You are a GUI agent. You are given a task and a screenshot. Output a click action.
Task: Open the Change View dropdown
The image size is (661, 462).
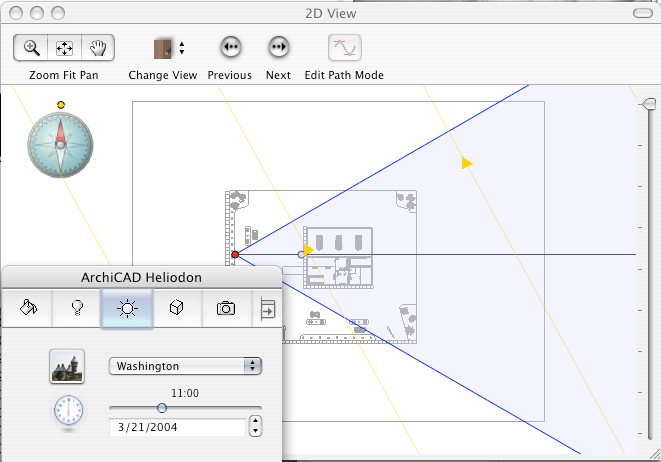(168, 48)
